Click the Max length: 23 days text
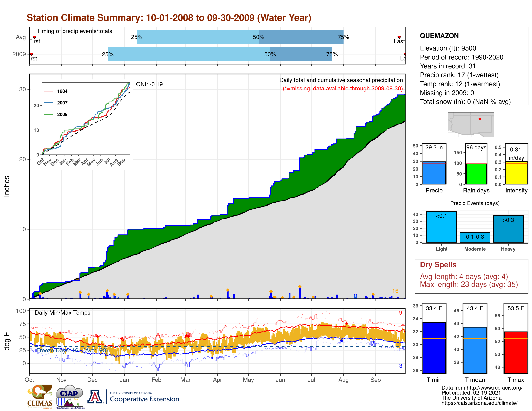532x411 pixels. pyautogui.click(x=469, y=284)
